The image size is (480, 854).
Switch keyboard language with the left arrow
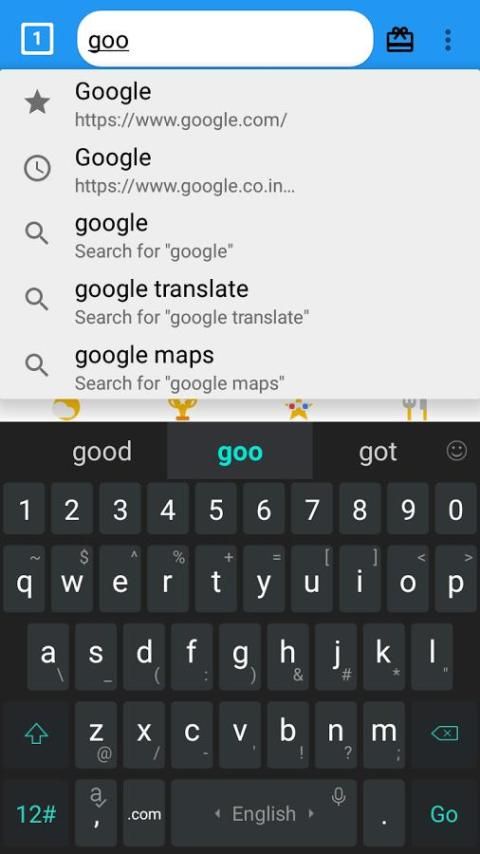[217, 814]
